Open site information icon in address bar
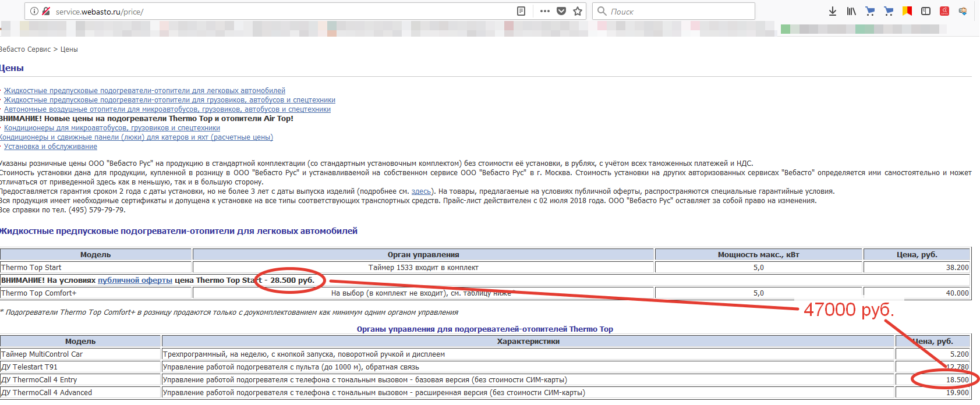The width and height of the screenshot is (980, 405). tap(34, 11)
